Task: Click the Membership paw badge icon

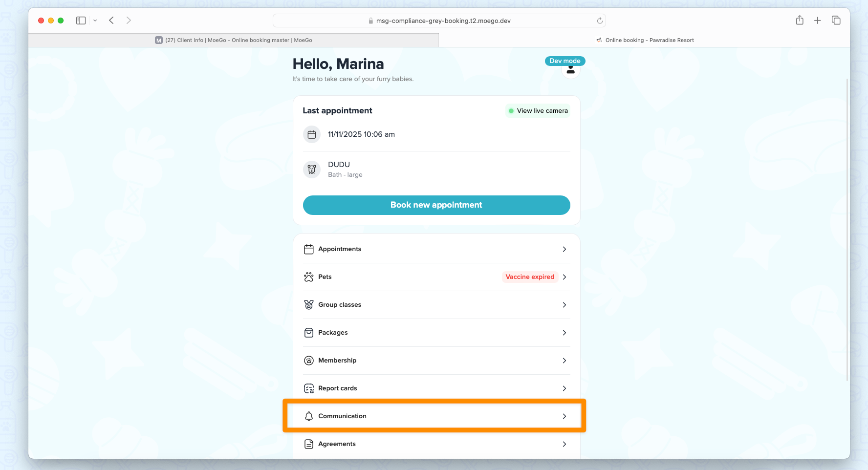Action: [309, 361]
